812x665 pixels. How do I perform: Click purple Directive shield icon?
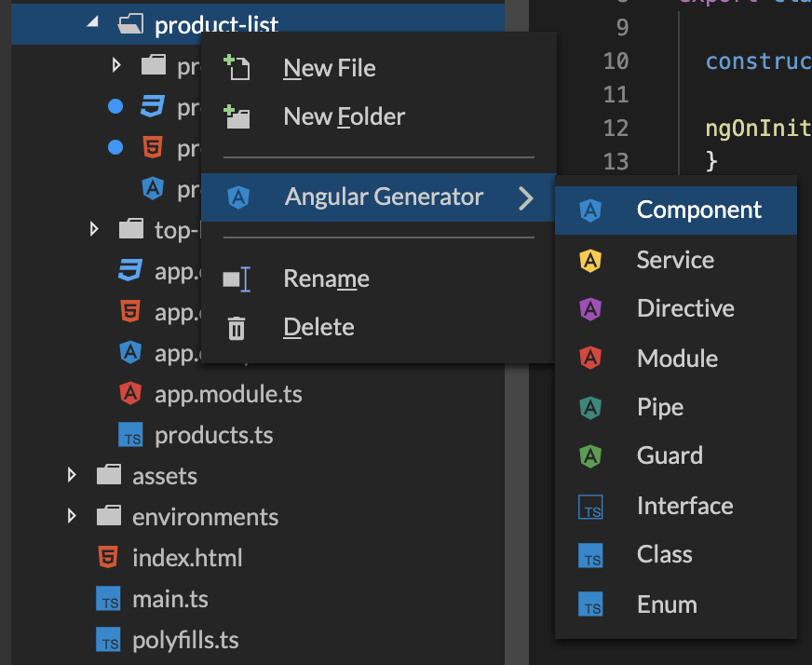point(590,309)
